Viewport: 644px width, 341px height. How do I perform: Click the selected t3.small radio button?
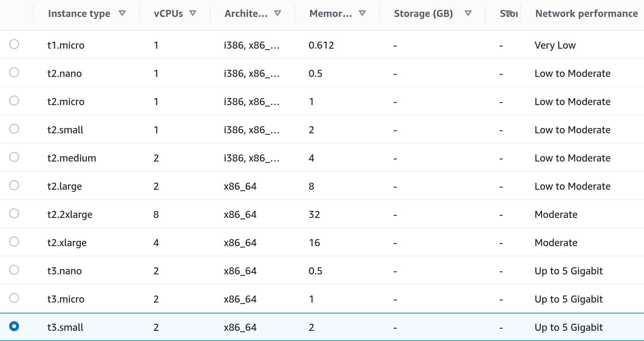pos(14,327)
